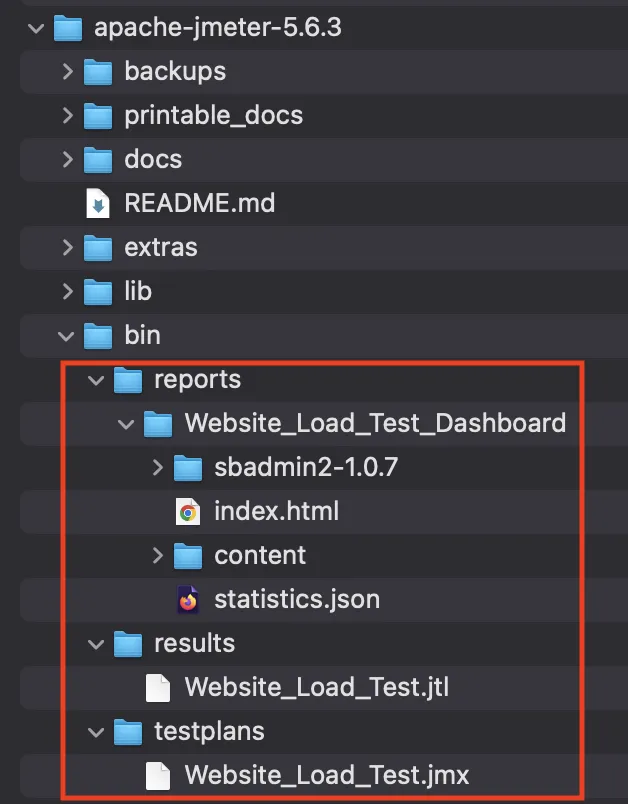Collapse the Website_Load_Test_Dashboard folder chevron
This screenshot has height=804, width=628.
127,424
